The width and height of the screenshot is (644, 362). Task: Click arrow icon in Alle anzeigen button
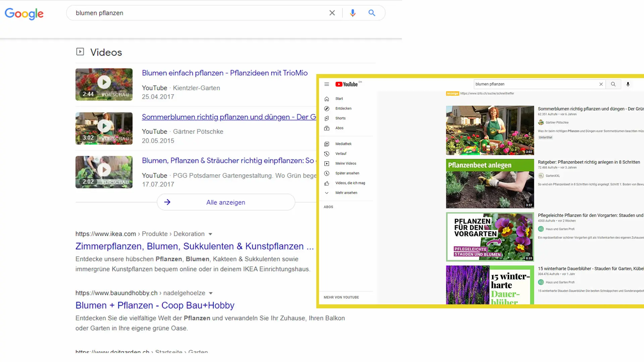coord(167,202)
